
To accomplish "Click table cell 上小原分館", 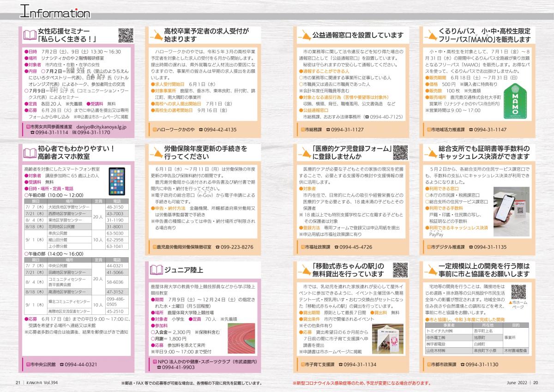I will click(69, 247).
